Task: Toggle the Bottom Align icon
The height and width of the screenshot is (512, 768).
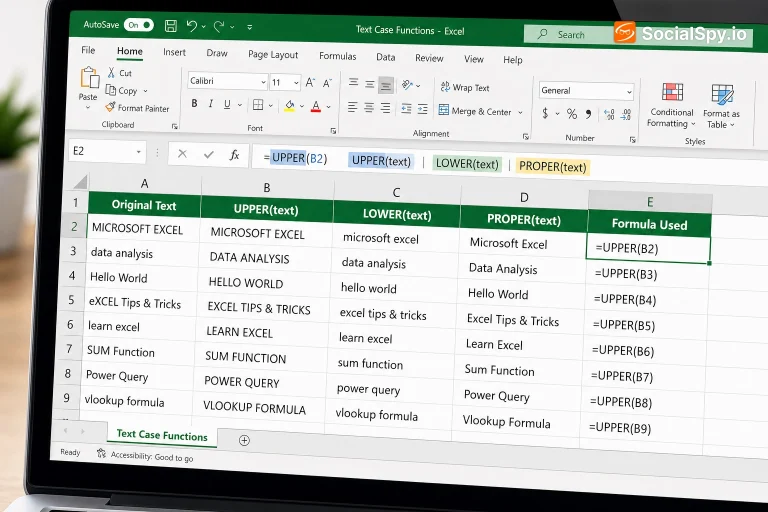Action: pyautogui.click(x=386, y=85)
